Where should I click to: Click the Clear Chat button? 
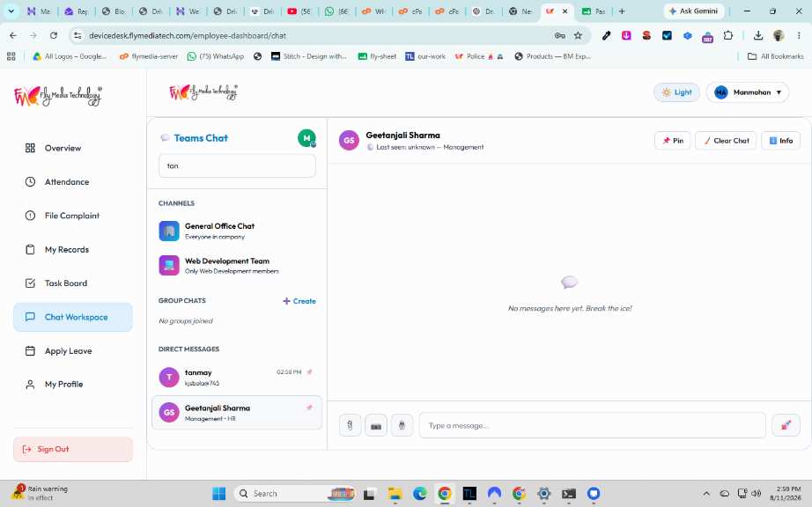click(726, 141)
